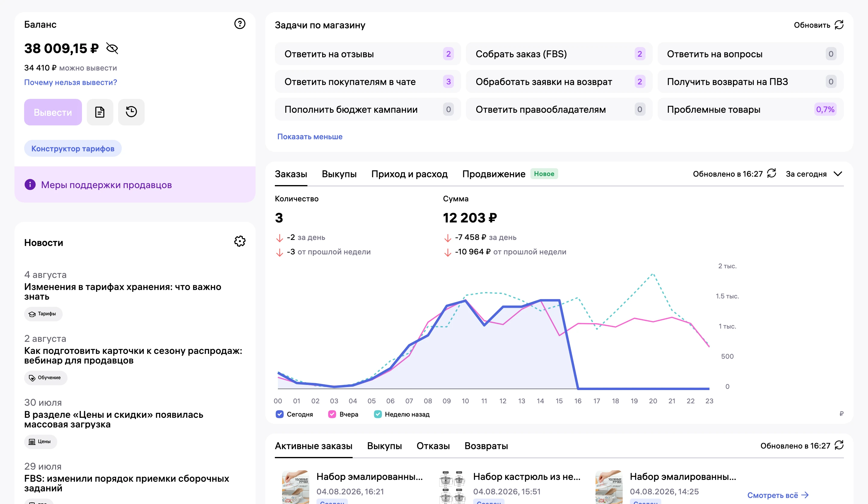Open the Собрать заказ (FBS) task

point(559,54)
